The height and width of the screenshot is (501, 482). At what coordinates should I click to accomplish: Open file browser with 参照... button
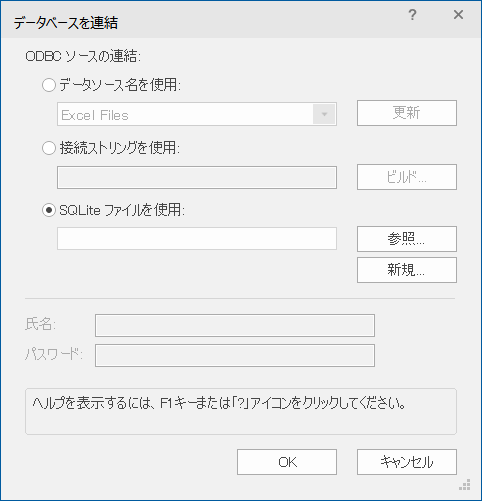coord(407,239)
